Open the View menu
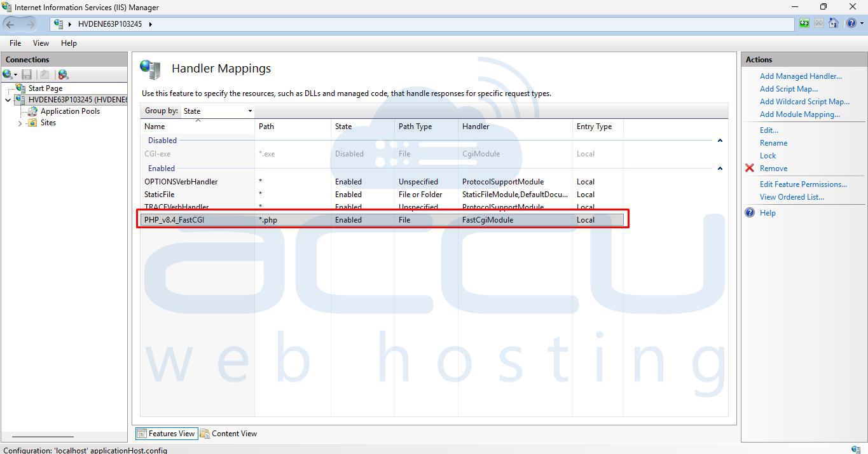The image size is (868, 454). coord(41,43)
